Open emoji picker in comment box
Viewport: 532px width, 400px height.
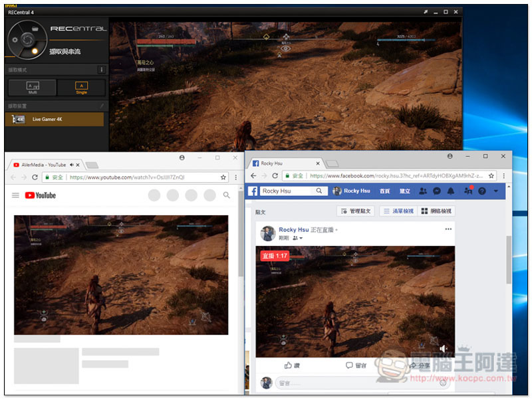point(443,383)
